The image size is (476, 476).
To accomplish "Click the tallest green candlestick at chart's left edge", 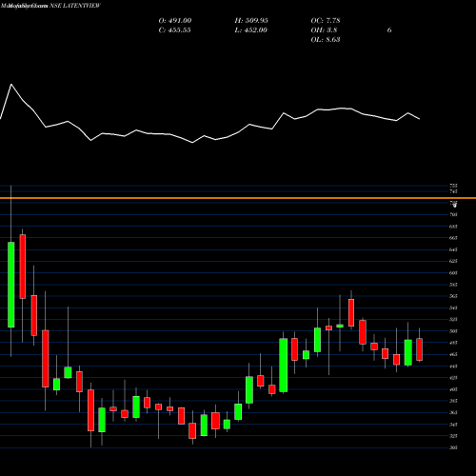I will coord(11,285).
